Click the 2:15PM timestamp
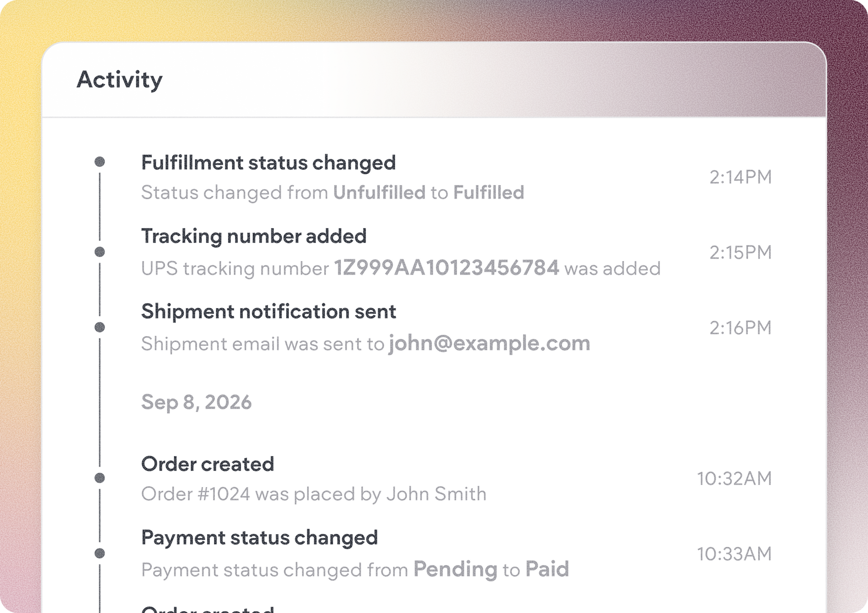The width and height of the screenshot is (868, 613). pyautogui.click(x=741, y=252)
